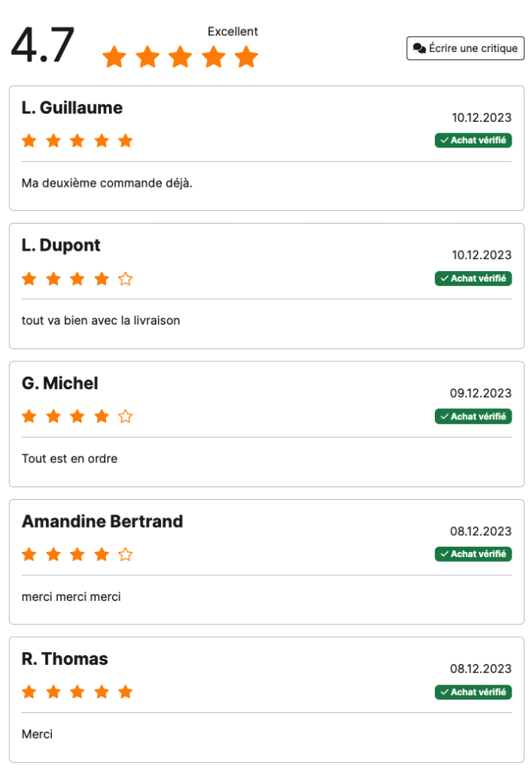532x771 pixels.
Task: Click the 4.7 overall rating score
Action: (43, 45)
